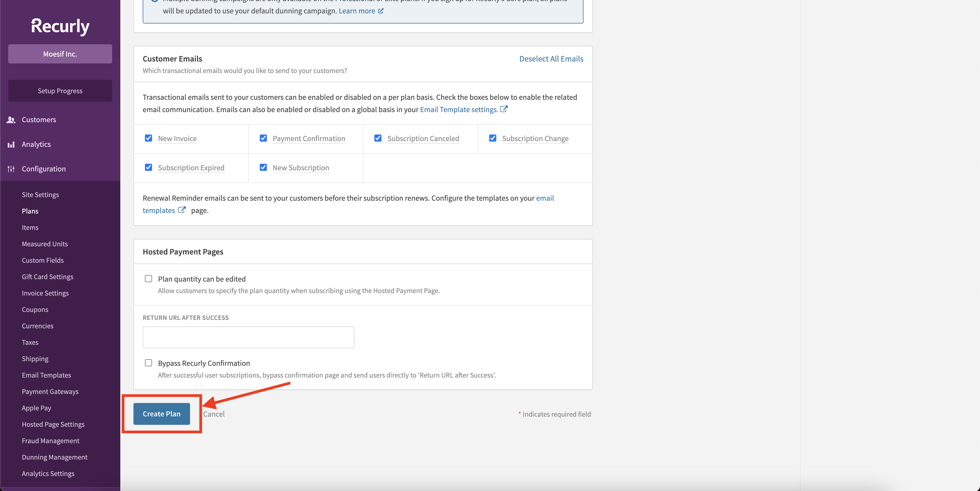Click Deselect All Emails link
980x491 pixels.
click(x=551, y=59)
